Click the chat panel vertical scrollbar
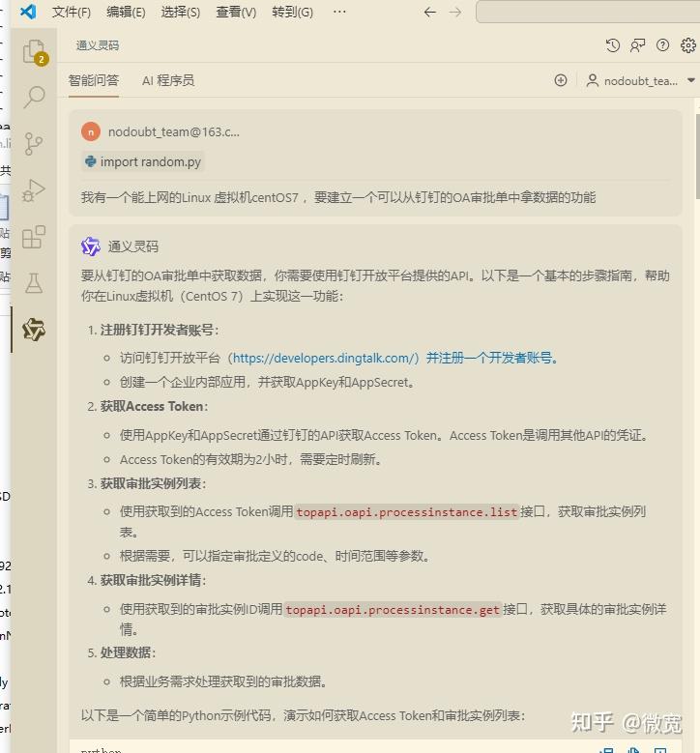The width and height of the screenshot is (700, 753). 698,157
